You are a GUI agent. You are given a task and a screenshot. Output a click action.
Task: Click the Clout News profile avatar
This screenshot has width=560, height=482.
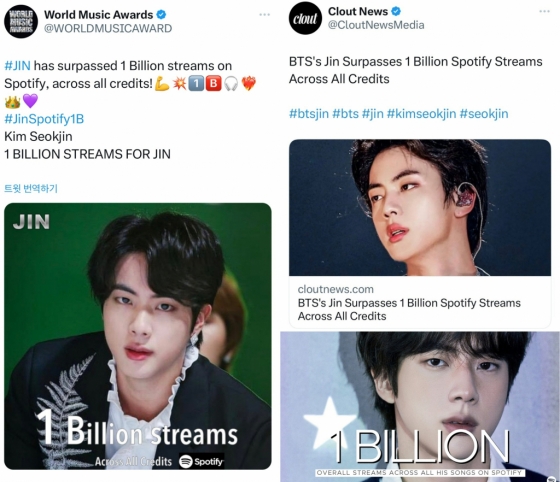[305, 18]
